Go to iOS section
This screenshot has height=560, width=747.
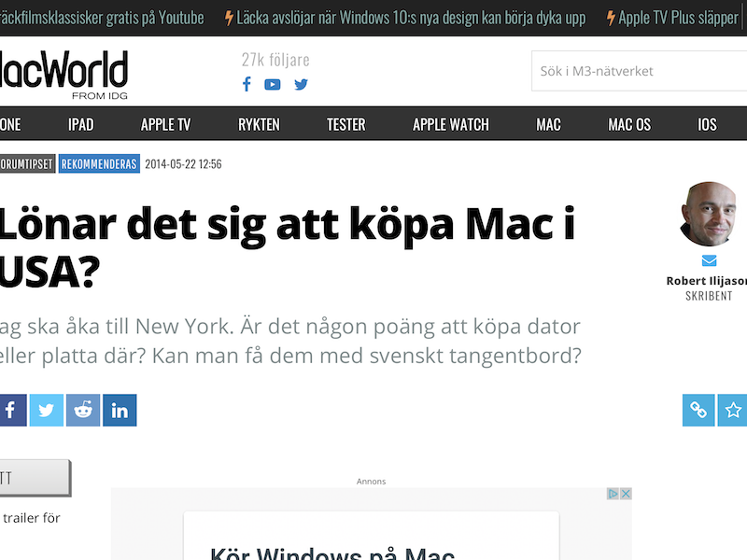pyautogui.click(x=707, y=125)
